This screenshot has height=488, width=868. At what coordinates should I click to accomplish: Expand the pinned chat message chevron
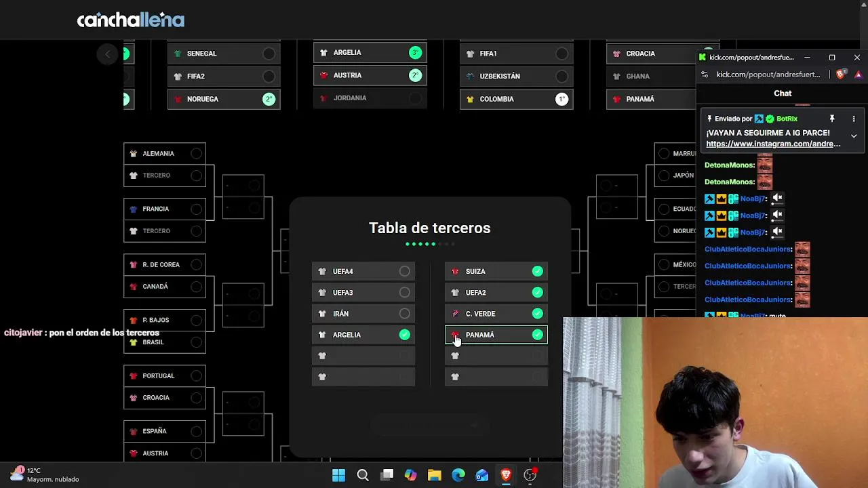(x=854, y=136)
